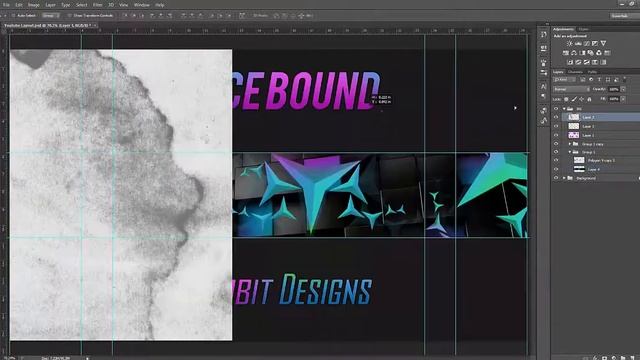The image size is (640, 360).
Task: Open the Filter menu
Action: [98, 5]
